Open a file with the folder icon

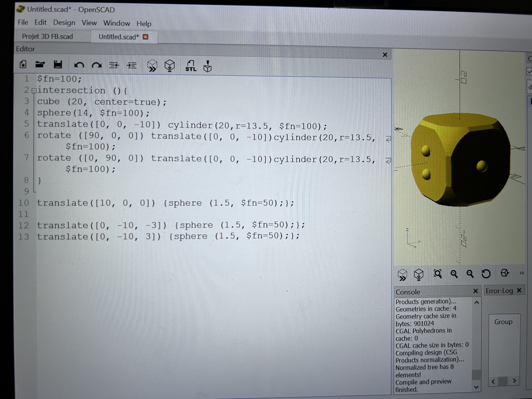coord(40,64)
